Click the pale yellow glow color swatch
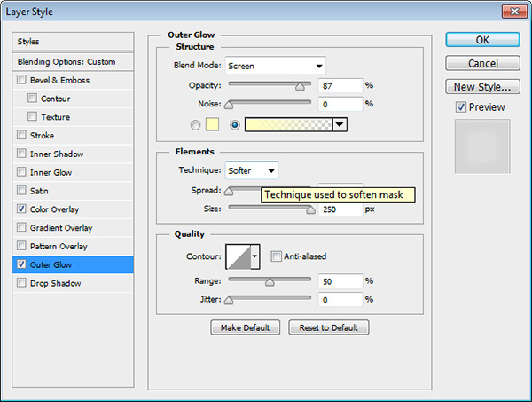 [x=213, y=125]
